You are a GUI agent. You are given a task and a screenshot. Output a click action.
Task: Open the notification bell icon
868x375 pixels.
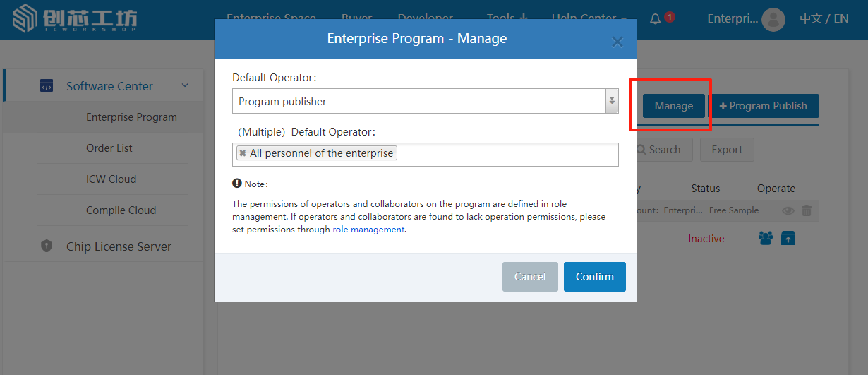[x=656, y=18]
